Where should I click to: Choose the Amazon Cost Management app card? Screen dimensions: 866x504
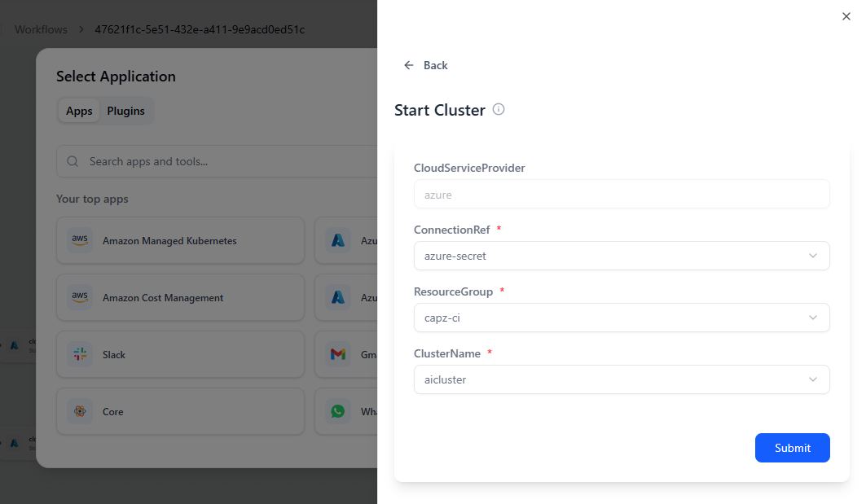(x=180, y=297)
